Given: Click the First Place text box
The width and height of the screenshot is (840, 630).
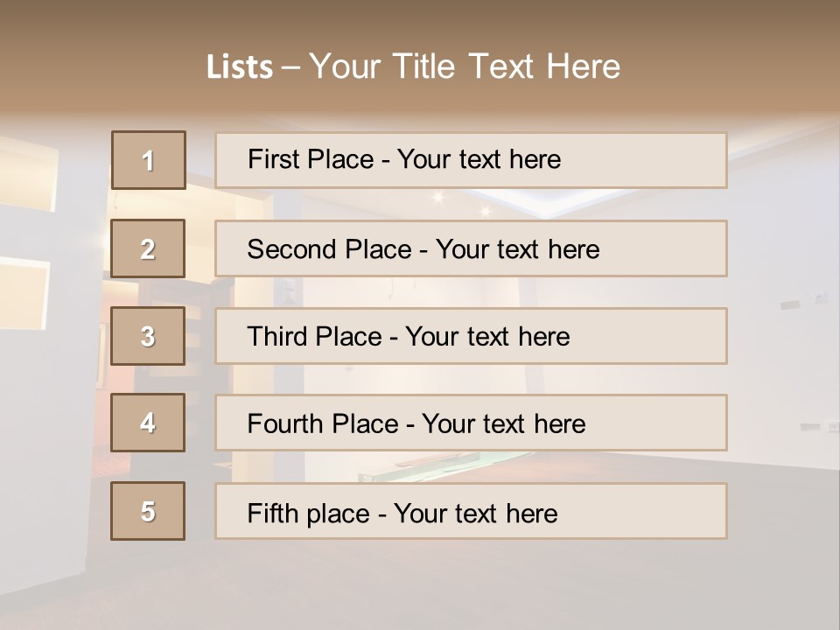Looking at the screenshot, I should coord(471,160).
